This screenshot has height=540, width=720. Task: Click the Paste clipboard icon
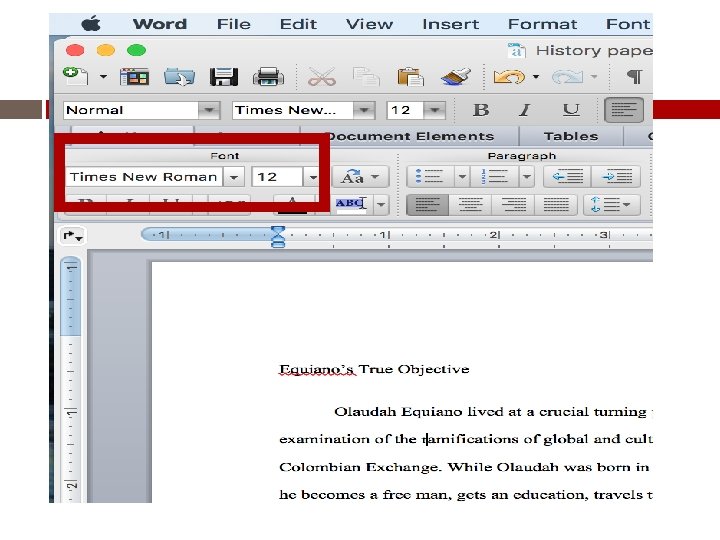pyautogui.click(x=411, y=77)
